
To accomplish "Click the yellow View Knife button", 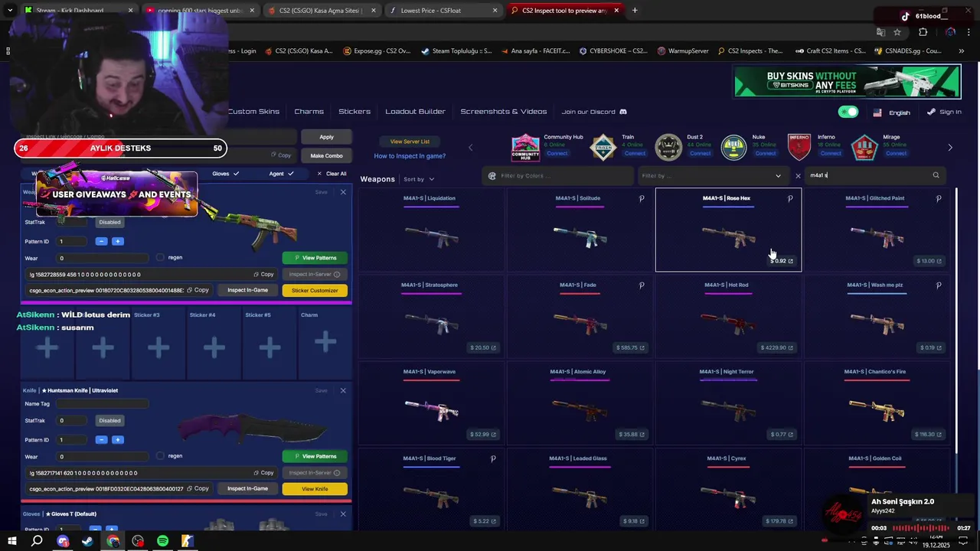I will 315,489.
